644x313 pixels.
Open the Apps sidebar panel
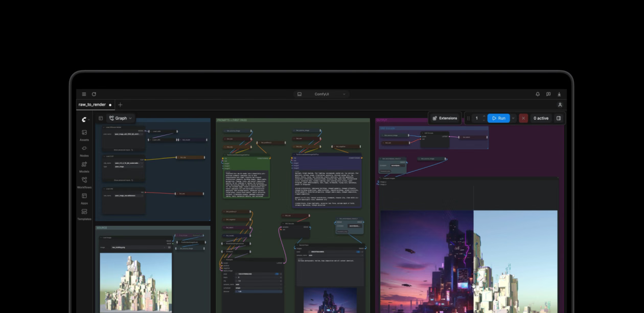(x=84, y=198)
